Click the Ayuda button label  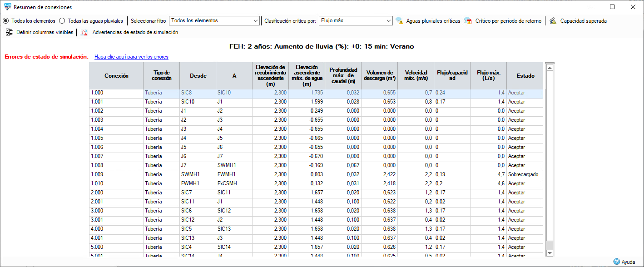(x=629, y=262)
